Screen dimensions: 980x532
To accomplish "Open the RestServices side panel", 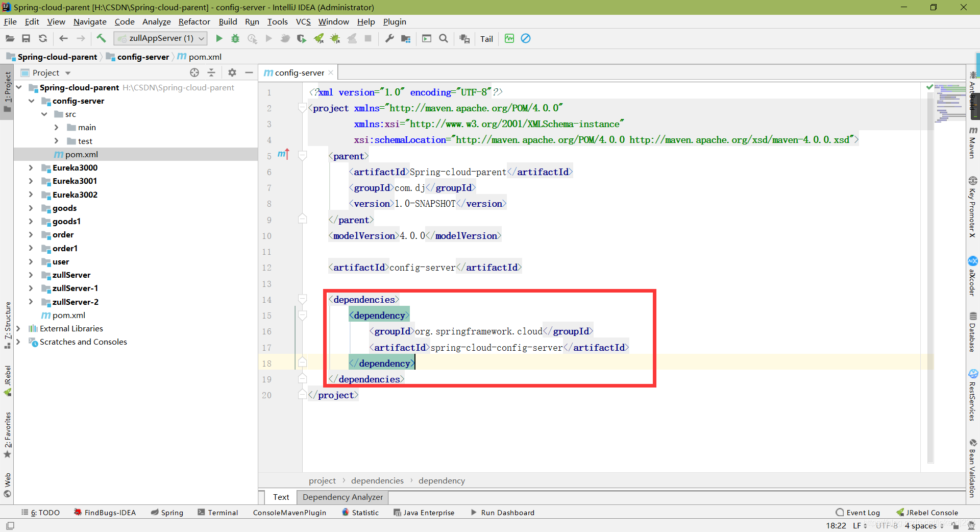I will tap(973, 395).
